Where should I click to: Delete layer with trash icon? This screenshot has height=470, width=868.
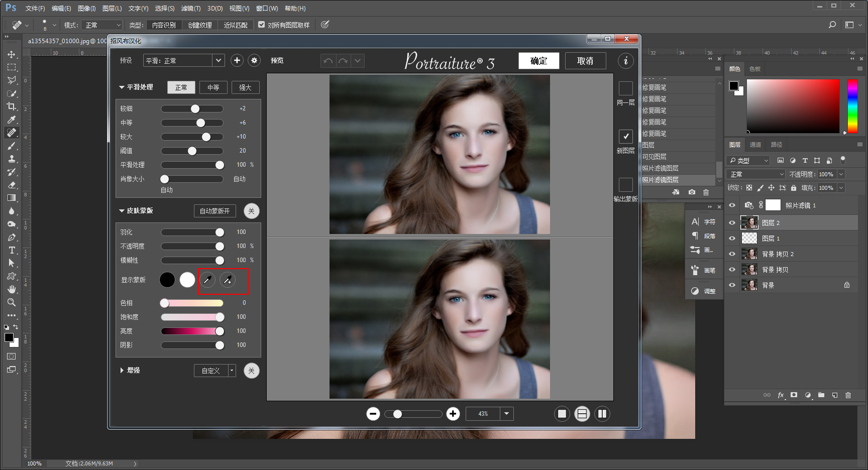tap(848, 395)
